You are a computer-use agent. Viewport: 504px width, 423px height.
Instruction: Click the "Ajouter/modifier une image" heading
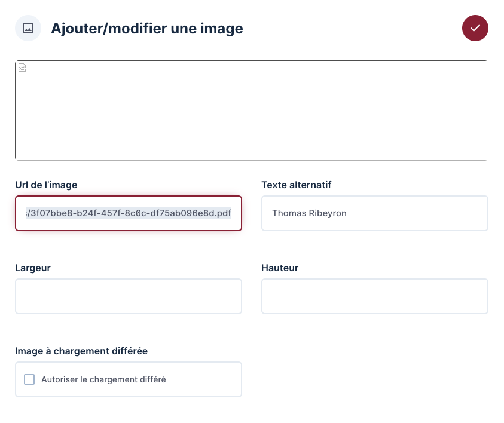[147, 28]
